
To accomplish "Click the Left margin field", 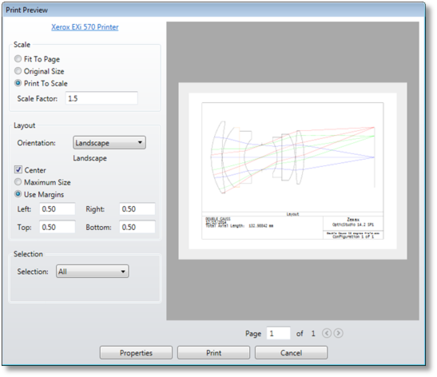I will pos(57,209).
